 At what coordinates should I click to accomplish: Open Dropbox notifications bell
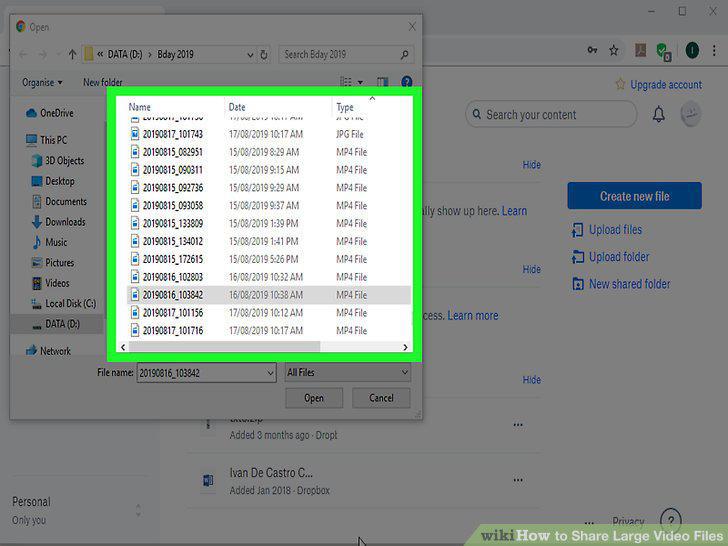point(658,114)
